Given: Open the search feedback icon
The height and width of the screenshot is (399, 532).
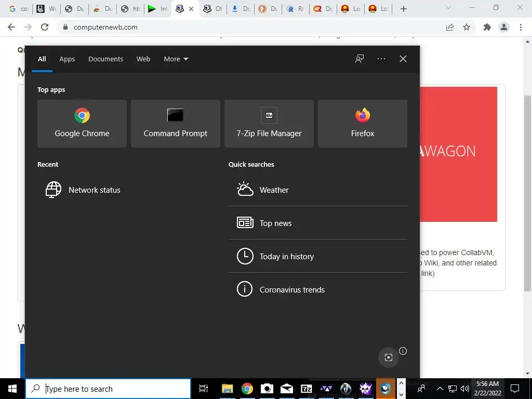Looking at the screenshot, I should click(x=360, y=59).
